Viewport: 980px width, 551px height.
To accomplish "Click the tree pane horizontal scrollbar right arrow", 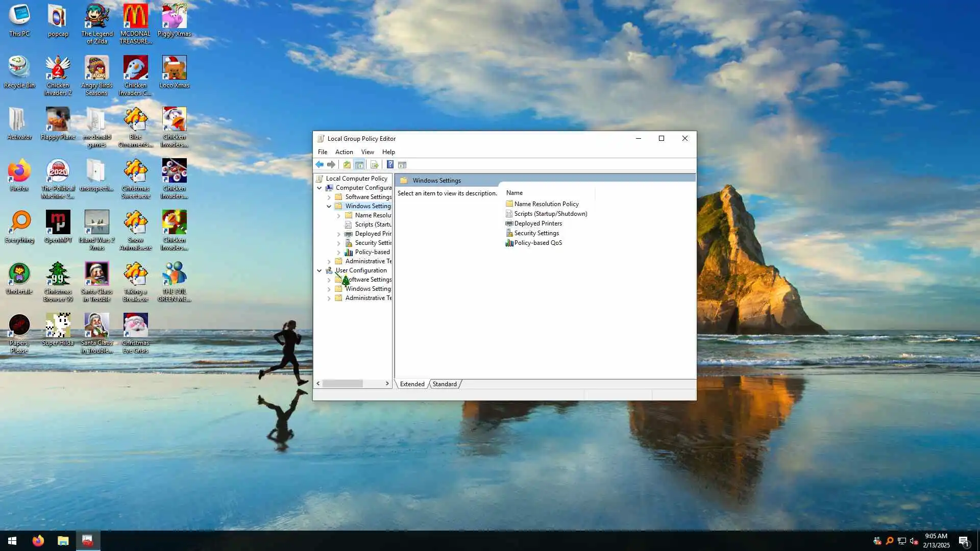I will point(387,383).
